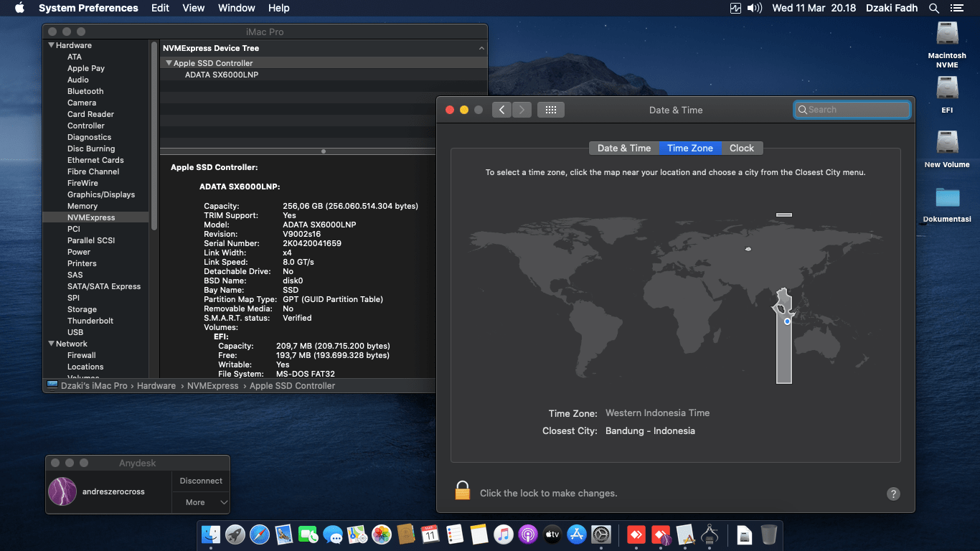Open the Trash in the dock
Viewport: 980px width, 551px height.
click(768, 534)
